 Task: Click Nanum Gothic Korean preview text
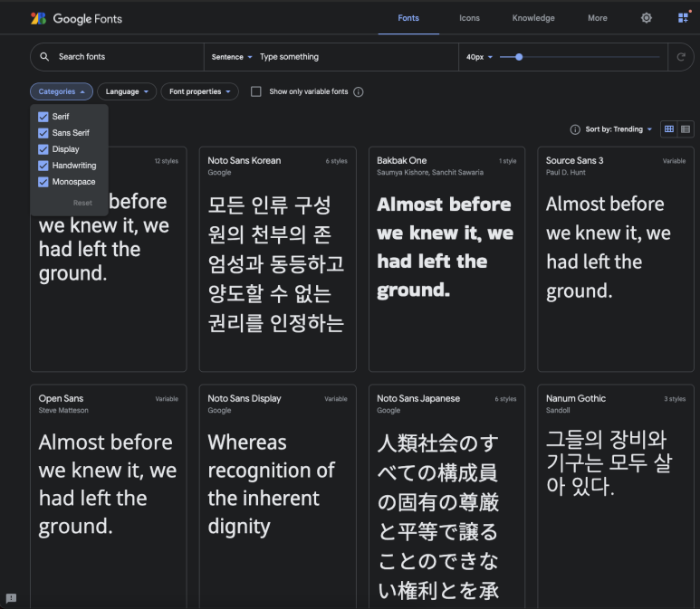pos(609,463)
